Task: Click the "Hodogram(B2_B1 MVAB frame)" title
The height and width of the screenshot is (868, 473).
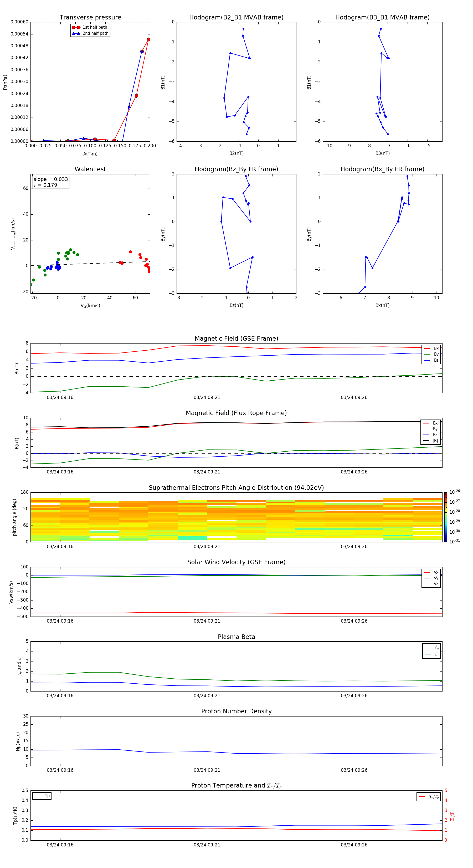Action: tap(236, 18)
